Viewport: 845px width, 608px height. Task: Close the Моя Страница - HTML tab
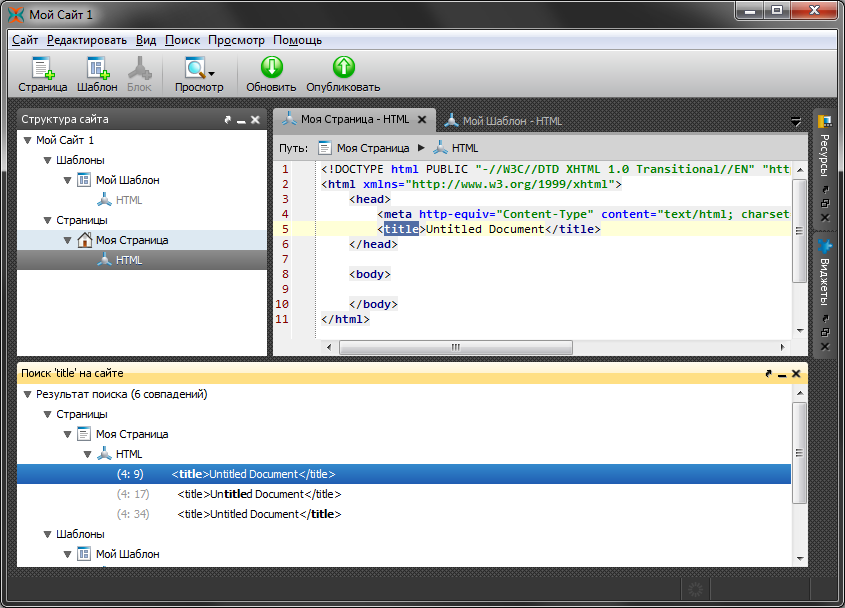422,120
